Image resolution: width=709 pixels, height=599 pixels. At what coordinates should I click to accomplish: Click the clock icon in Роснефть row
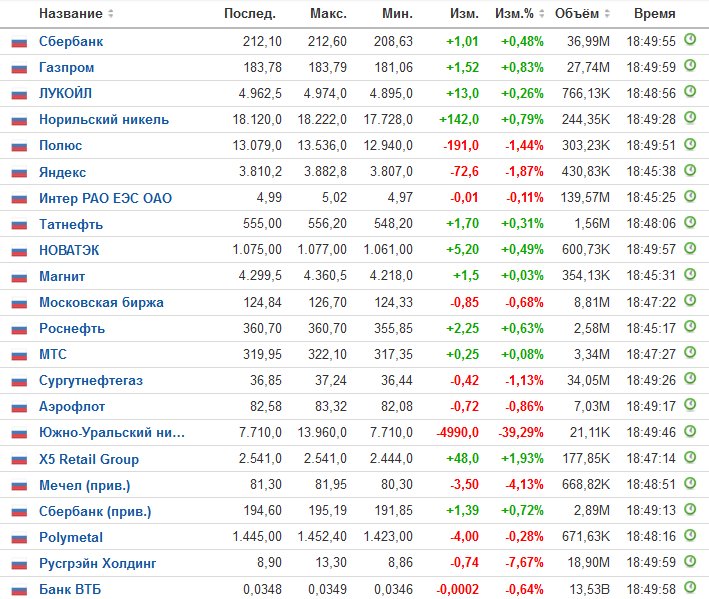pyautogui.click(x=690, y=326)
